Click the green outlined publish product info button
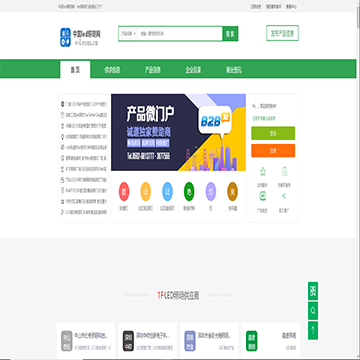Screen dimensions: 360x360 (282, 33)
